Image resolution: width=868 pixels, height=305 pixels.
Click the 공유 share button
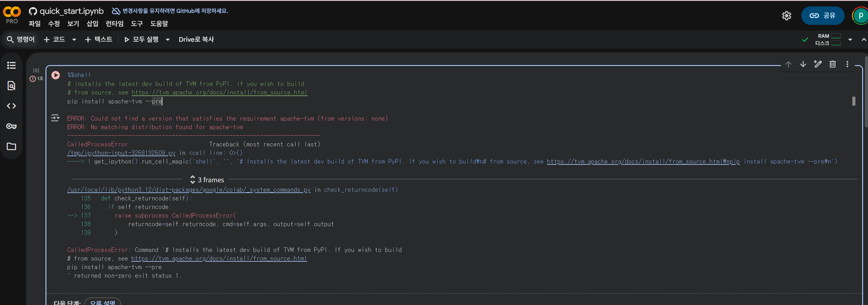pyautogui.click(x=823, y=16)
